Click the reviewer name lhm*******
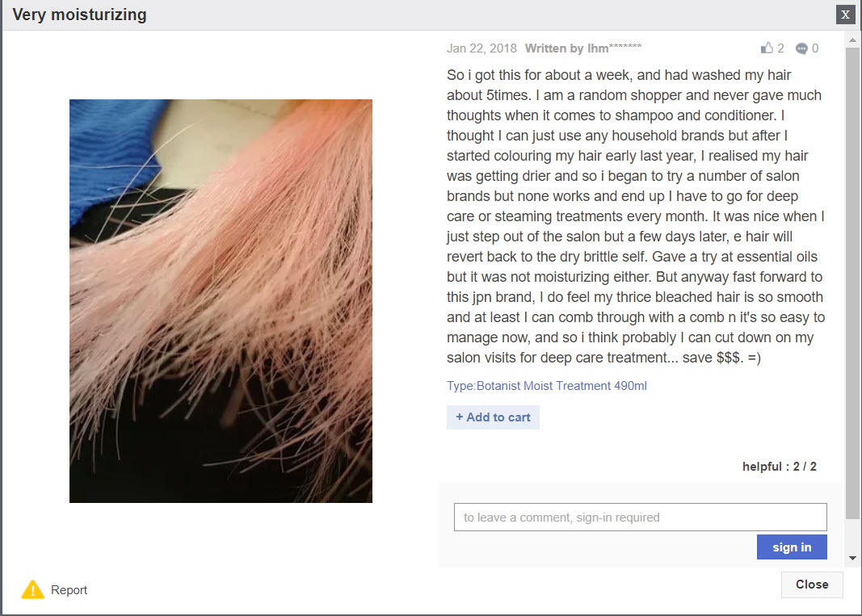This screenshot has width=862, height=616. (x=615, y=48)
